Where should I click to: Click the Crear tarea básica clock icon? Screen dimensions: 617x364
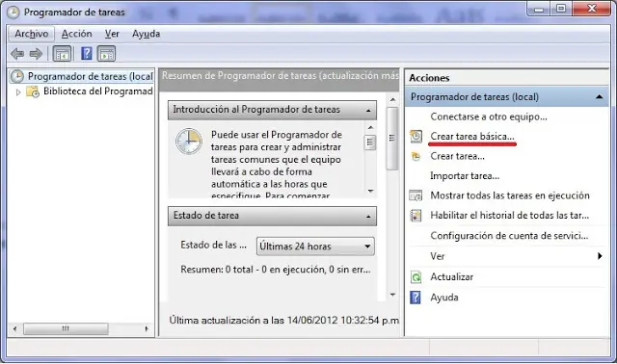pyautogui.click(x=416, y=137)
